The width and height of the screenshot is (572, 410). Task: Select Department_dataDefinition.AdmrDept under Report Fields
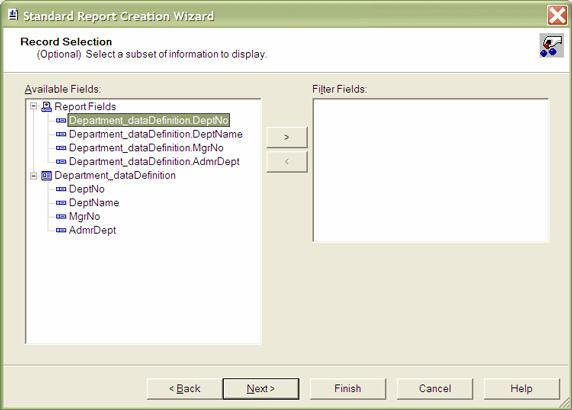point(154,162)
